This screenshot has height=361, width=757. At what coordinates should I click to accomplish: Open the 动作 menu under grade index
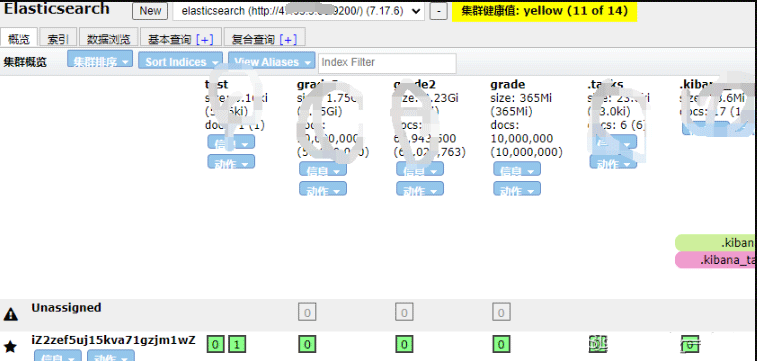517,189
